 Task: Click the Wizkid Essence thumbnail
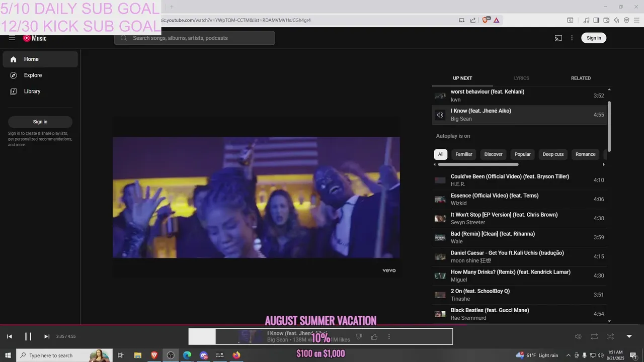pos(440,200)
